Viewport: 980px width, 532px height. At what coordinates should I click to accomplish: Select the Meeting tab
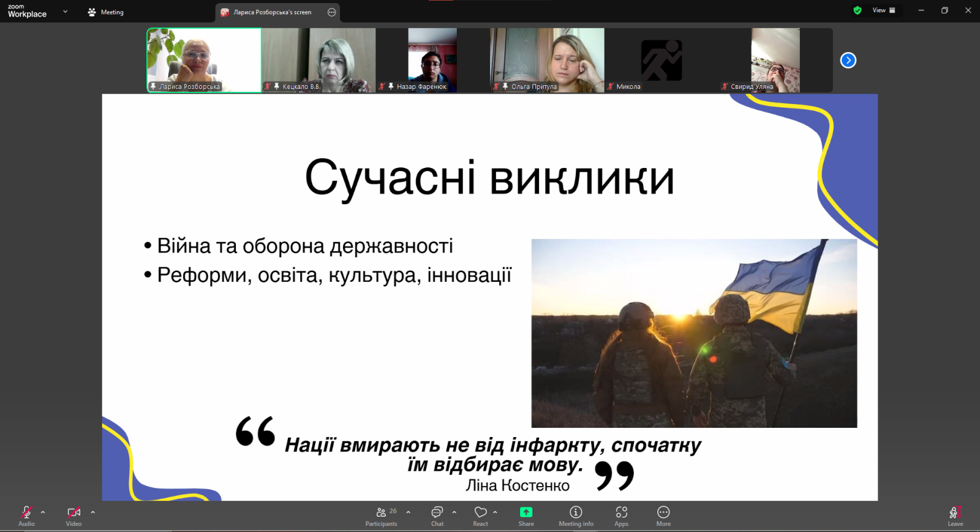[x=106, y=12]
